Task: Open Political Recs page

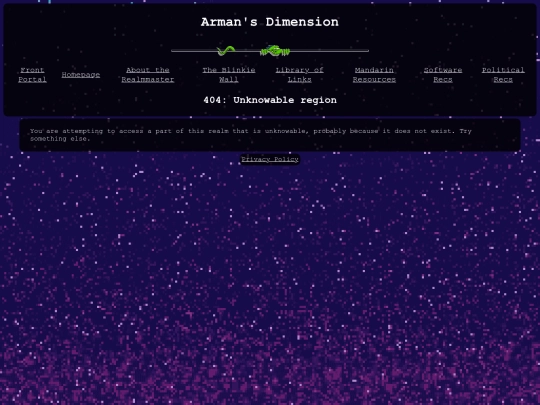Action: coord(503,75)
